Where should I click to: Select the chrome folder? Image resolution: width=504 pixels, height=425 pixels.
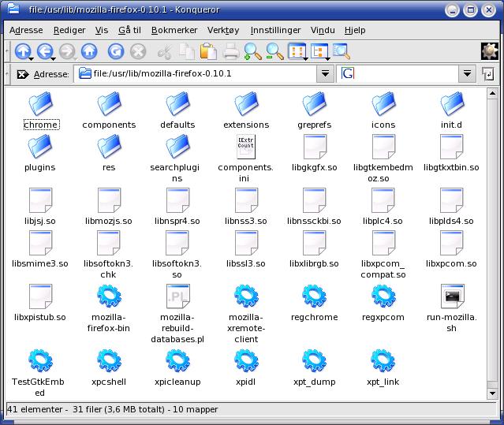pos(42,110)
